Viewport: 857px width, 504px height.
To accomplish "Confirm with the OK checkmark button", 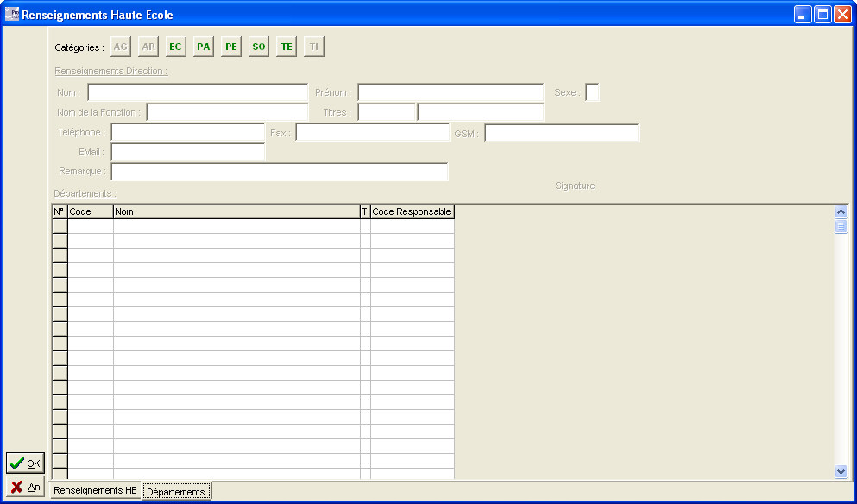I will [x=25, y=463].
